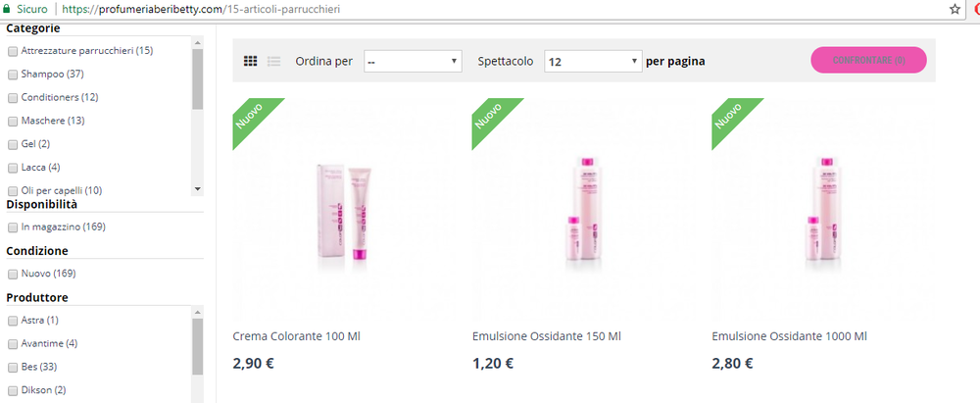Click the secure padlock icon

pos(7,10)
